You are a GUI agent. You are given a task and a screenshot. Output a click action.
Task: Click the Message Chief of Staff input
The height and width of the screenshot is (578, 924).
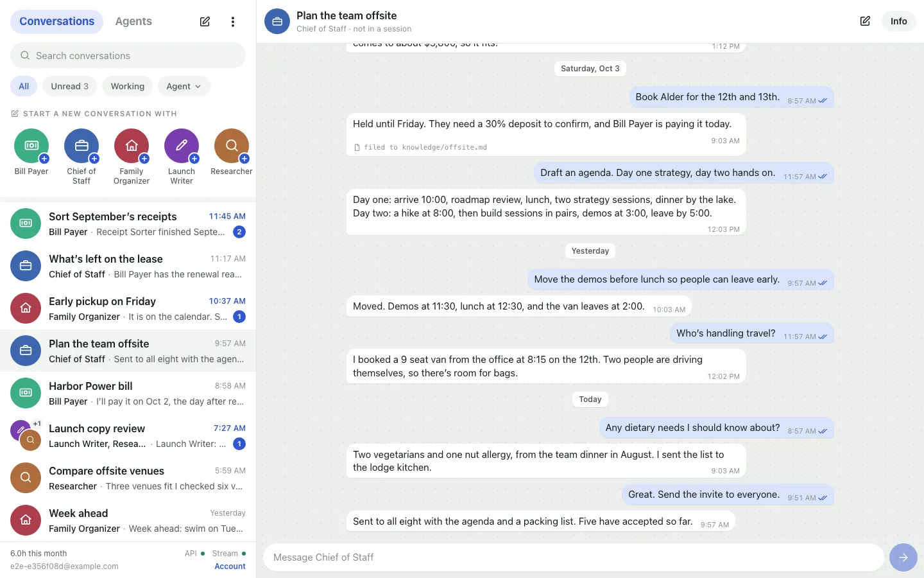(574, 557)
